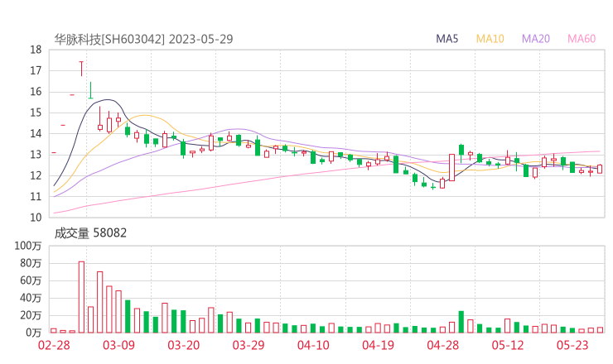Click the MA60 legend label
The image size is (613, 364).
pyautogui.click(x=582, y=39)
